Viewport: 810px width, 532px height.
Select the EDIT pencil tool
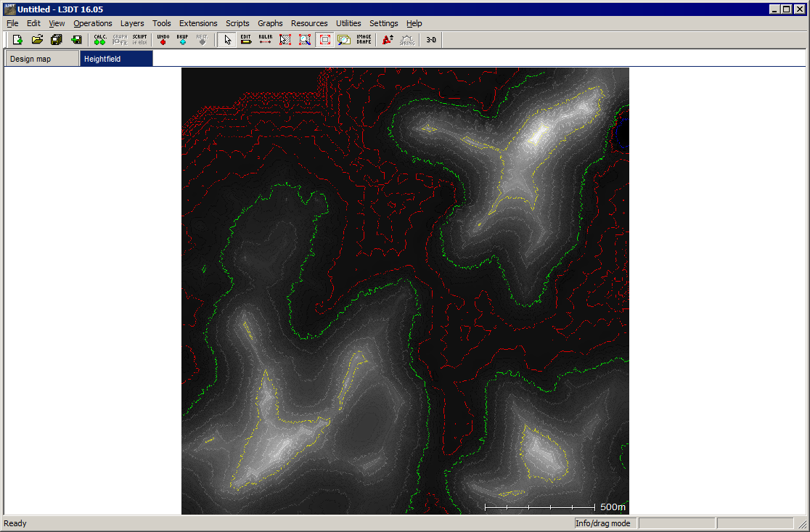click(246, 40)
